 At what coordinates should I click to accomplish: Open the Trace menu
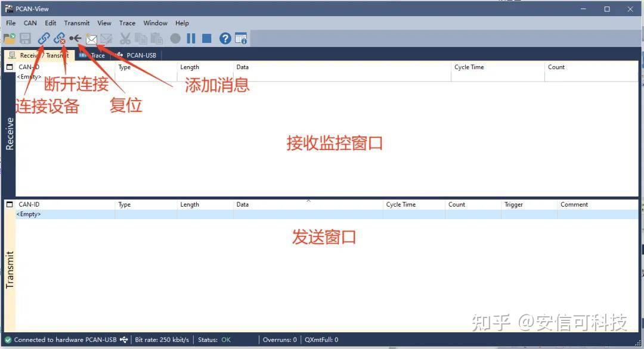click(128, 23)
